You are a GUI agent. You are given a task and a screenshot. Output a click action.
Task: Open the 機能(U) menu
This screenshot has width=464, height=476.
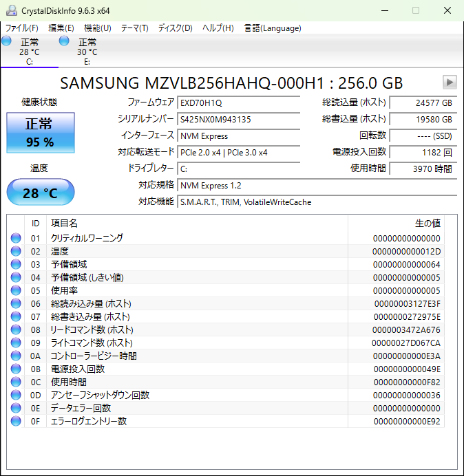pos(97,28)
